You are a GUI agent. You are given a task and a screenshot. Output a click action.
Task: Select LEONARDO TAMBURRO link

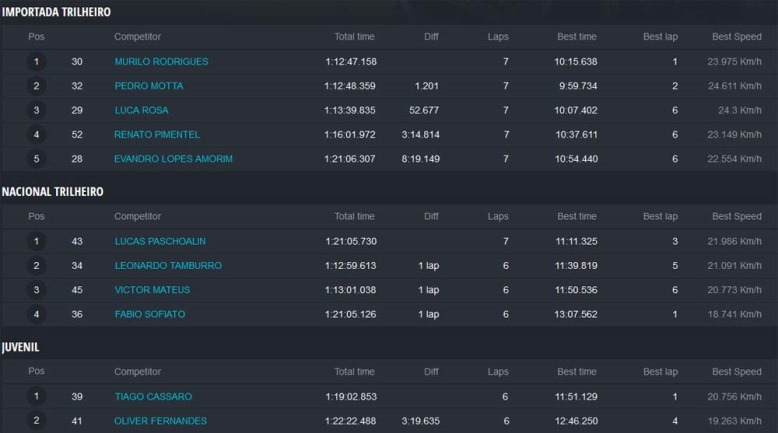coord(168,265)
